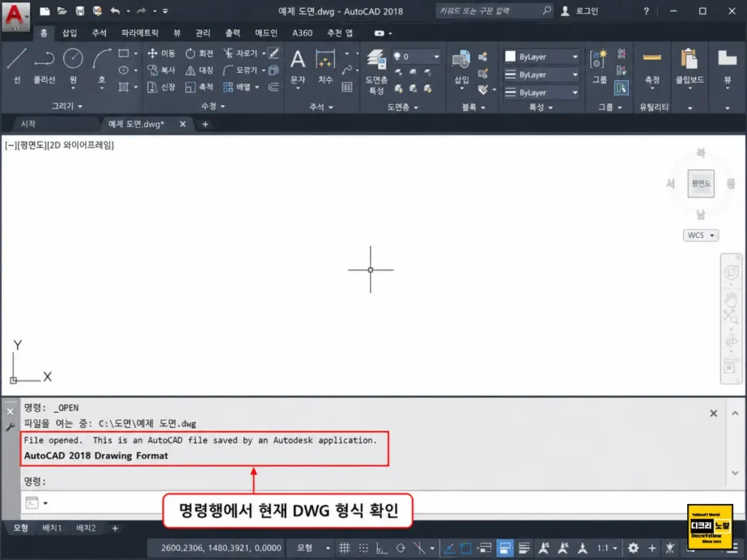Toggle group selection icon in Group panel
Screen dimensions: 747x560
click(622, 87)
